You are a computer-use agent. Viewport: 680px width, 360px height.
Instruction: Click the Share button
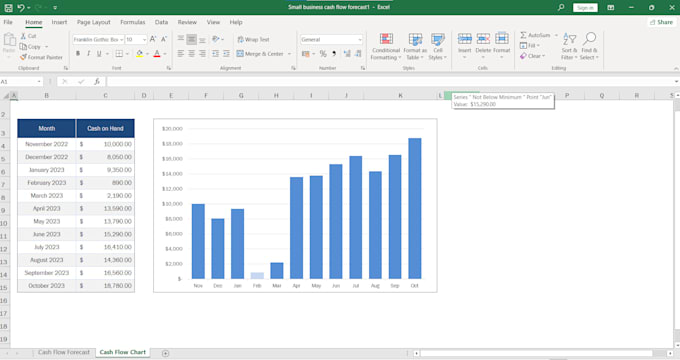click(661, 22)
